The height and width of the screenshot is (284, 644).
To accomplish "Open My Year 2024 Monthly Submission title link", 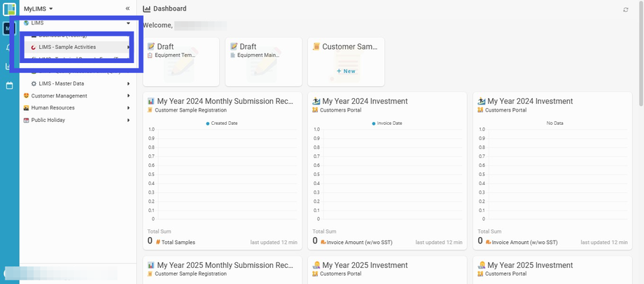I will coord(225,101).
